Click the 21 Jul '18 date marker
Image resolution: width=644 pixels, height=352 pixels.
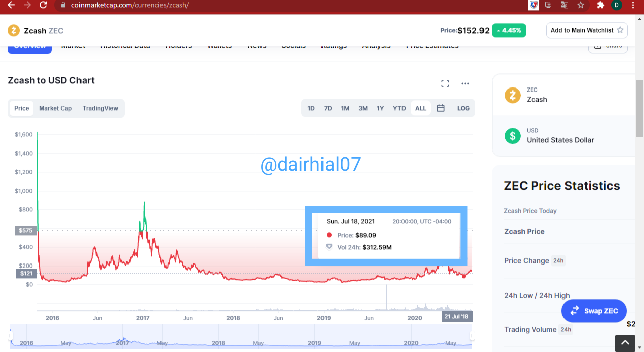click(457, 316)
